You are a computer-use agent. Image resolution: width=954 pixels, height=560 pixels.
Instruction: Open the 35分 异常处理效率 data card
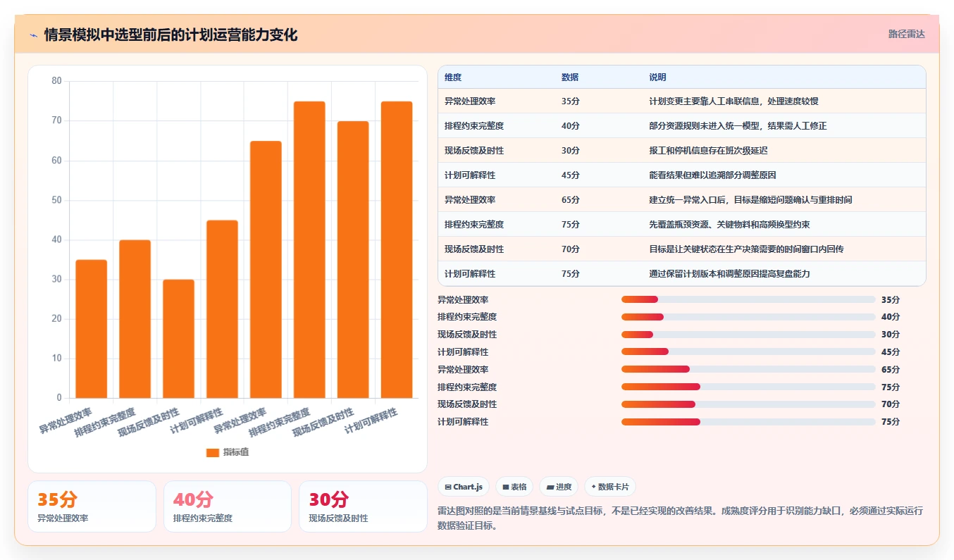pos(92,506)
